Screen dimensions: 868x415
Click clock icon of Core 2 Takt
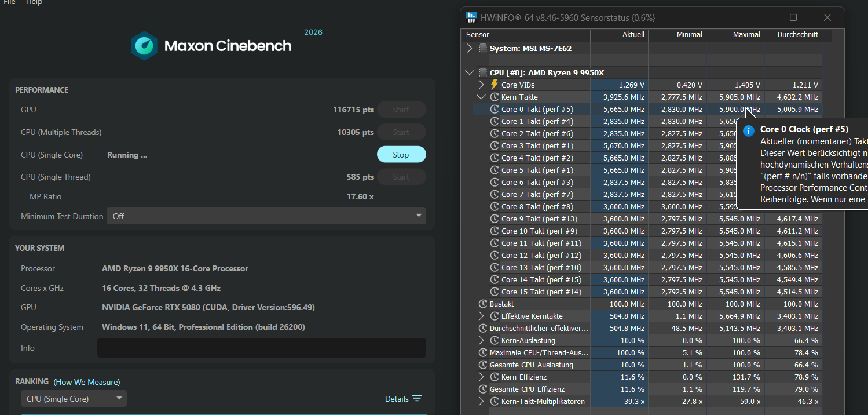coord(495,133)
